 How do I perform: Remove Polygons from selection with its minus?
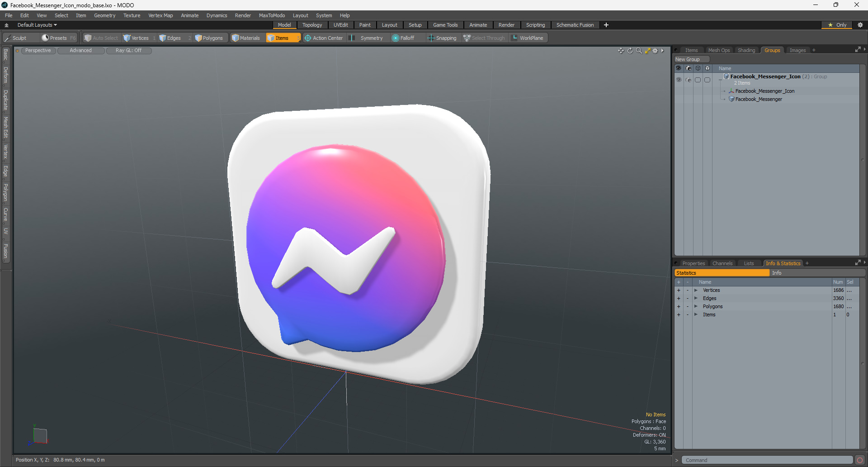click(x=688, y=306)
